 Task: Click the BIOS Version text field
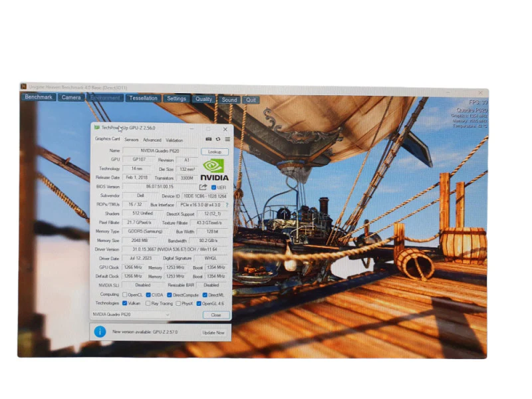point(160,187)
